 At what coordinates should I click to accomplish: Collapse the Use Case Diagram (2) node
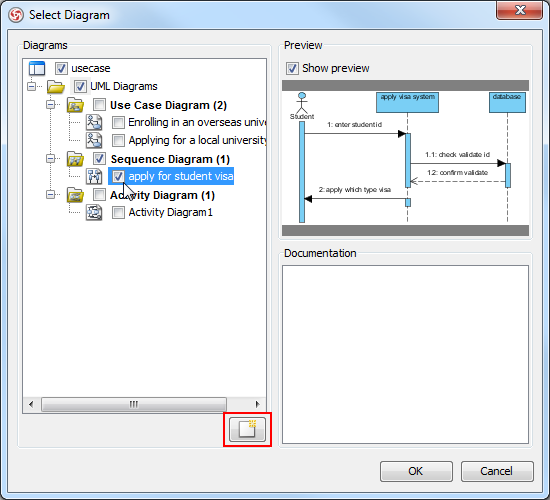51,105
